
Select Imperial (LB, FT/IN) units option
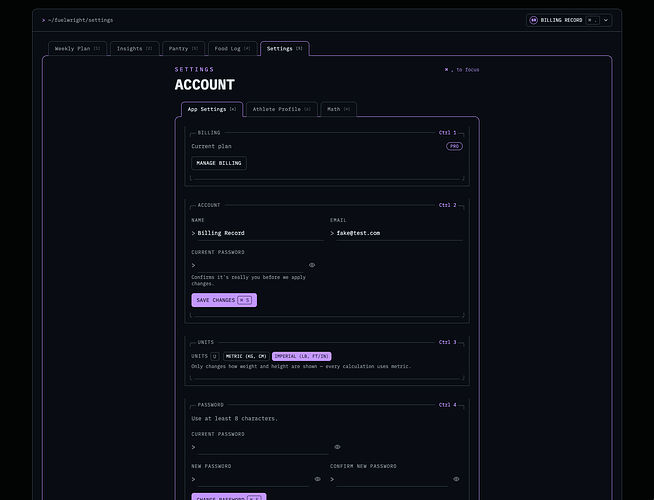coord(302,356)
